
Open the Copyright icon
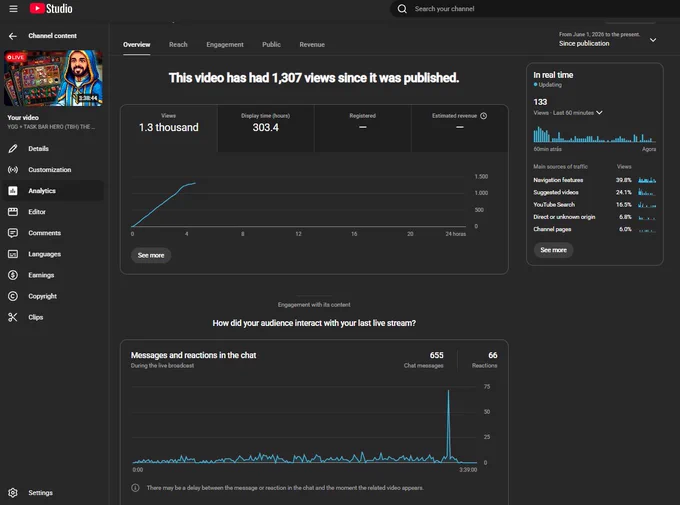(13, 296)
